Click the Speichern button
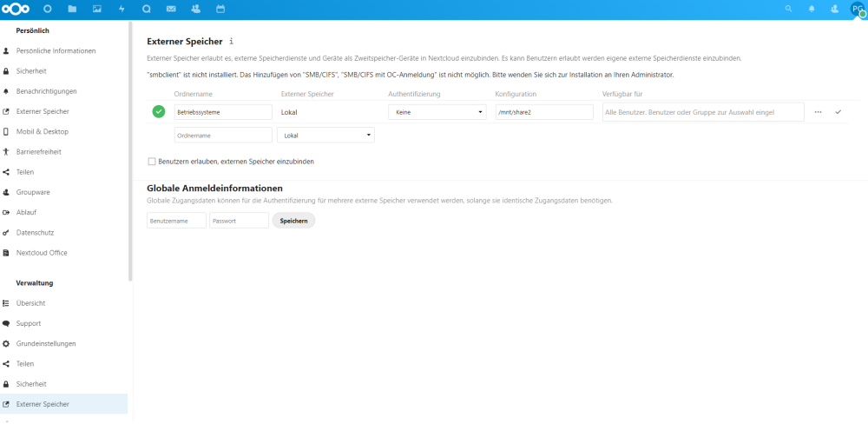868x424 pixels. point(294,221)
